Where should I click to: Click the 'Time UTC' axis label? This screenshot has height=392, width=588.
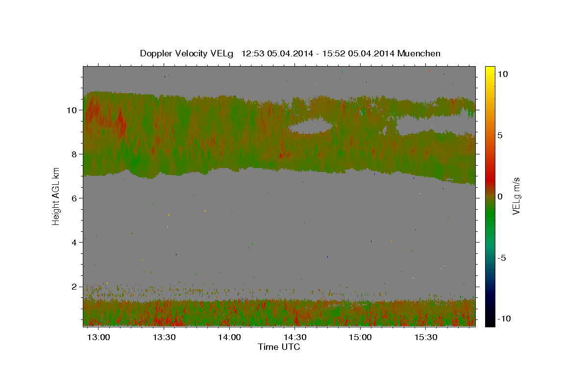(279, 347)
